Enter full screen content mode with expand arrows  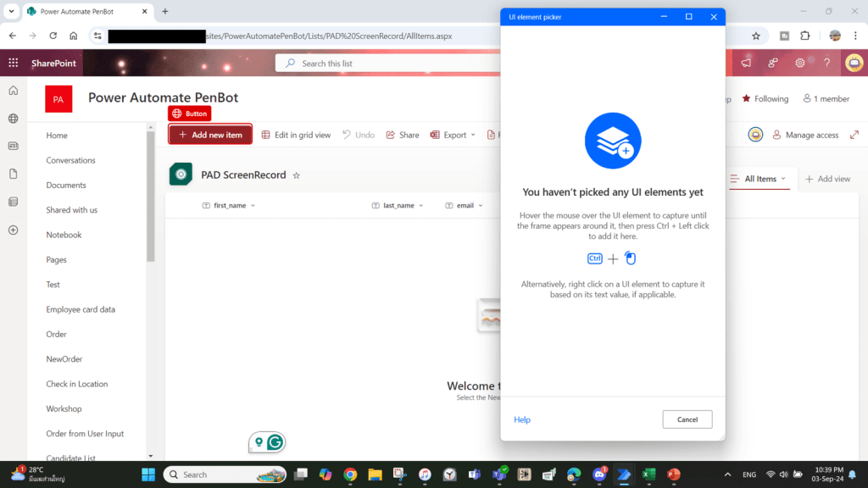coord(854,135)
